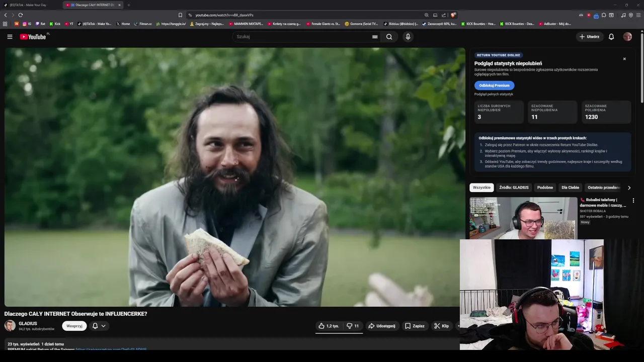
Task: Go back with browser back arrow
Action: point(6,15)
